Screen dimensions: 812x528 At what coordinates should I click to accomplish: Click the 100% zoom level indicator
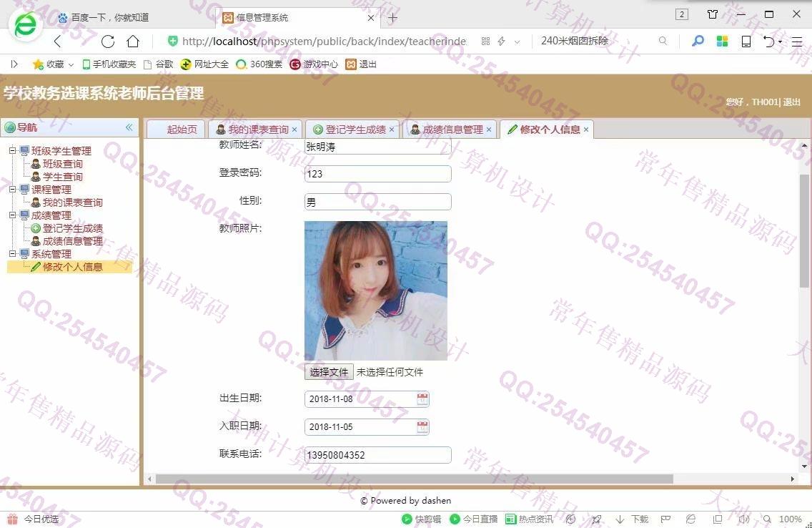(x=791, y=519)
